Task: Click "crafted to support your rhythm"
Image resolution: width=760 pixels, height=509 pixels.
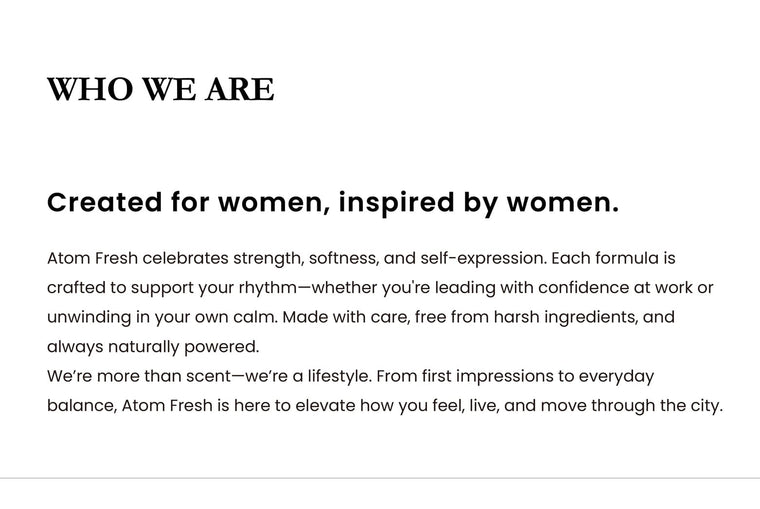Action: (x=170, y=288)
